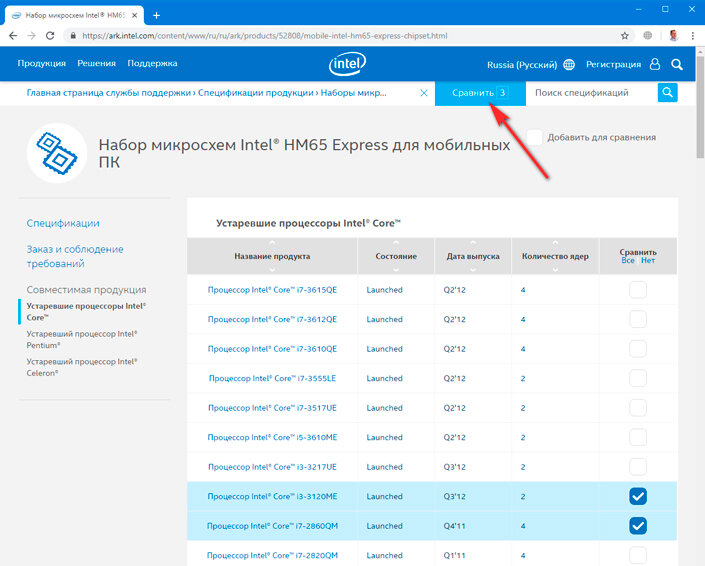Image resolution: width=705 pixels, height=566 pixels.
Task: Check compare box for Core i7-3612QE
Action: 638,319
